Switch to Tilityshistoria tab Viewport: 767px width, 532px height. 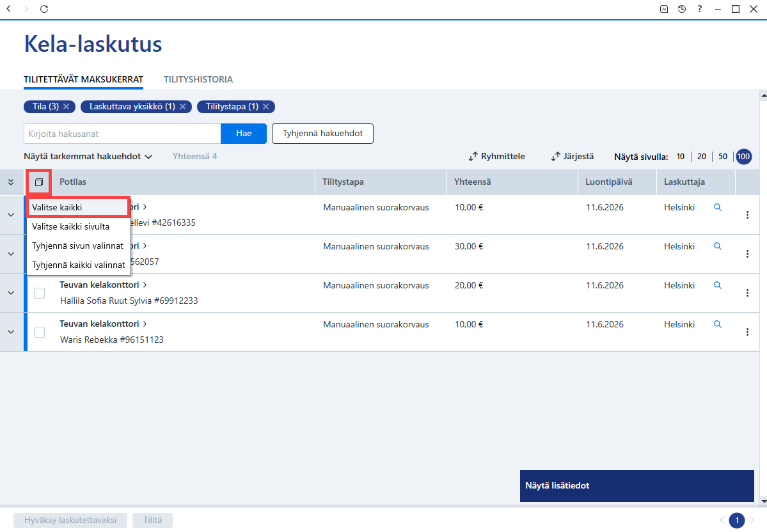[198, 79]
